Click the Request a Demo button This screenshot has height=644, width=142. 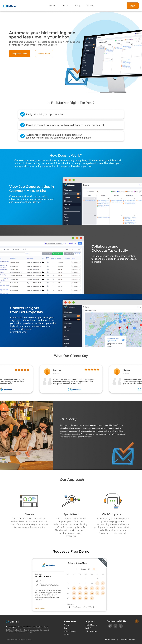pos(20,53)
